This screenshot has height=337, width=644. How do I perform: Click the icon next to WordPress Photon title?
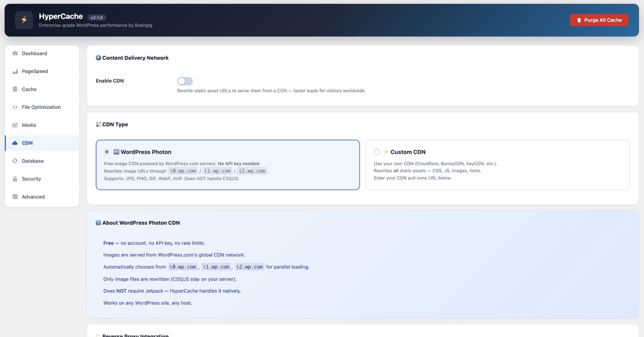(x=116, y=152)
